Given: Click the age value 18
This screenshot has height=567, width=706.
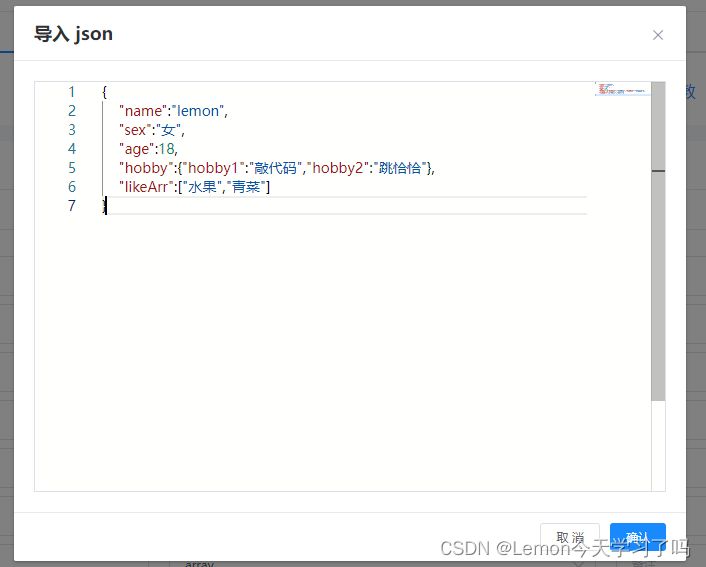Looking at the screenshot, I should coord(166,149).
